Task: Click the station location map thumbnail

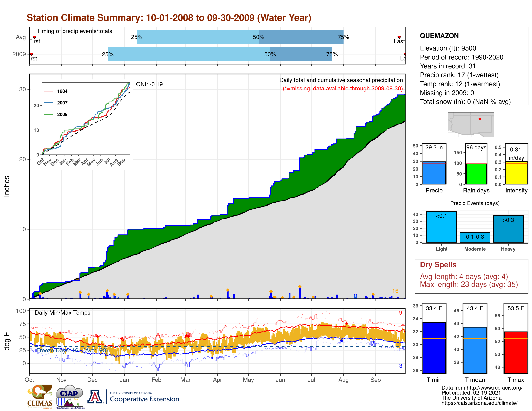Action: (x=471, y=124)
